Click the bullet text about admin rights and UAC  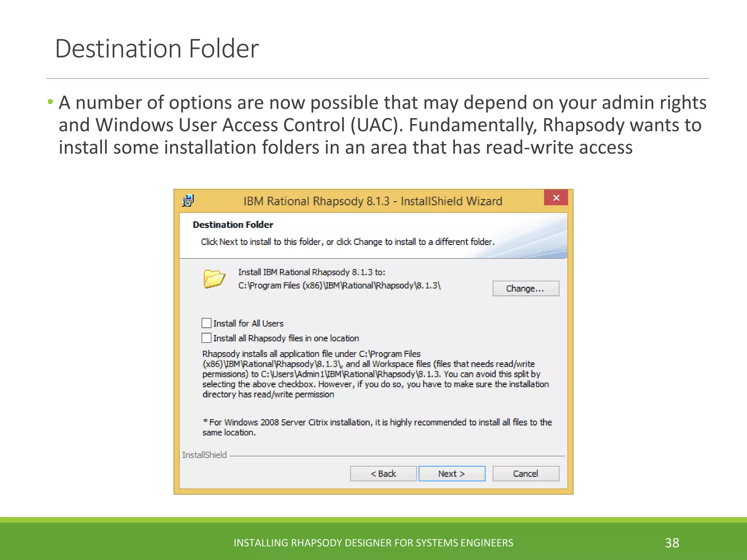(x=383, y=125)
